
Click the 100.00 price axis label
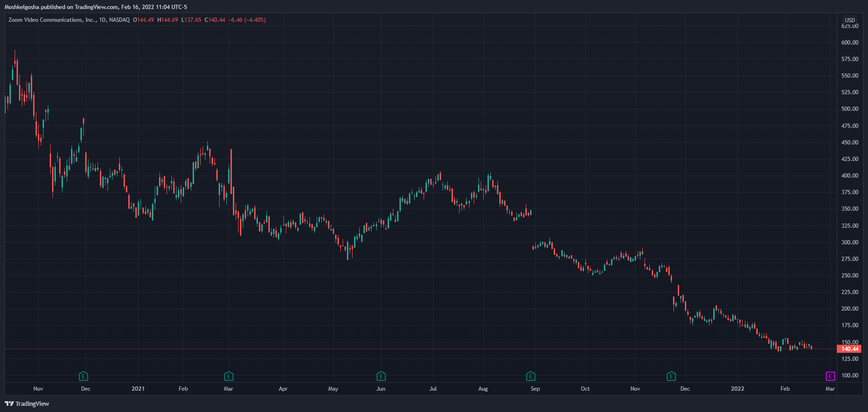850,376
